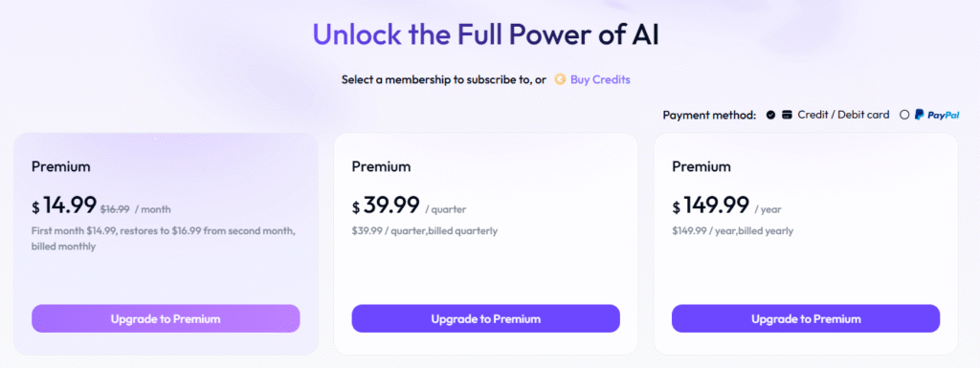Viewport: 980px width, 368px height.
Task: Click the 'Unlock the Full Power of AI' heading
Action: click(485, 34)
